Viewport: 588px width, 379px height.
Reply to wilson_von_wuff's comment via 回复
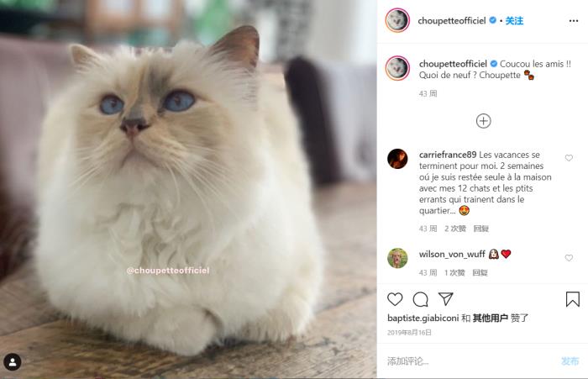tap(480, 272)
